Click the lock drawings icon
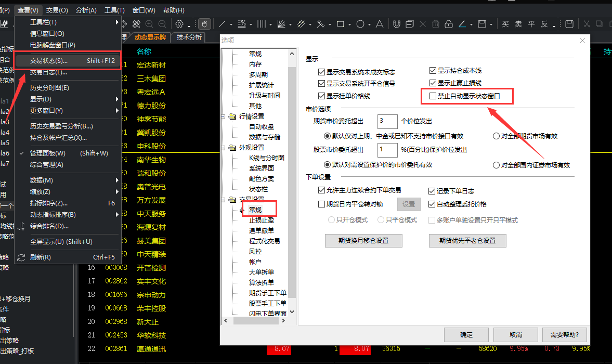 tap(449, 24)
